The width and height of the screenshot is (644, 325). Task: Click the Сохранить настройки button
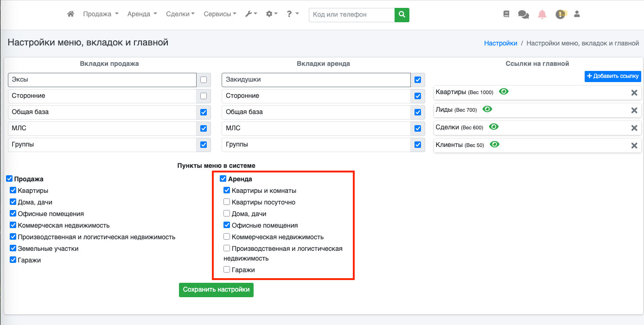(216, 290)
